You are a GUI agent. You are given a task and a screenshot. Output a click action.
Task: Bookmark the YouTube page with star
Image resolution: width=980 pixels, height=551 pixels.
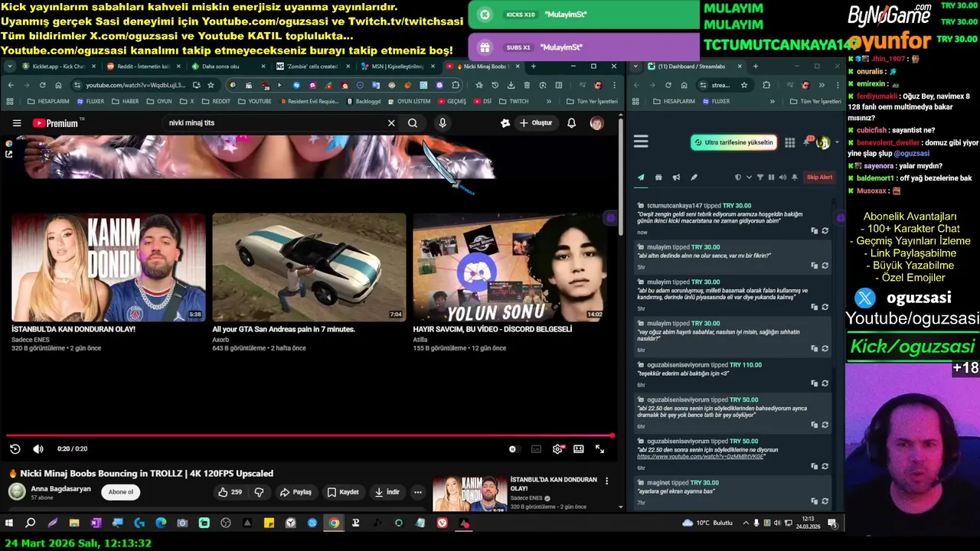coord(211,85)
